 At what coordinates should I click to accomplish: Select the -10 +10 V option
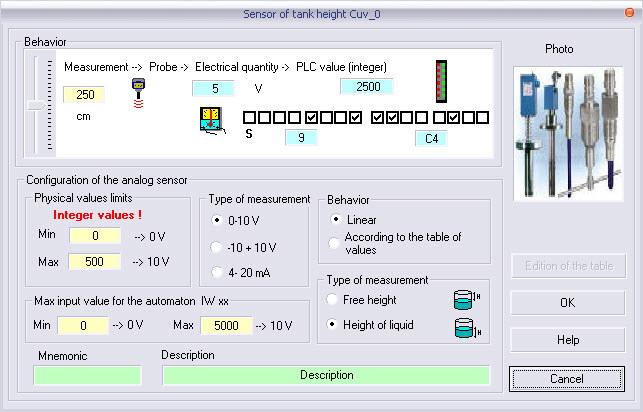(x=217, y=247)
